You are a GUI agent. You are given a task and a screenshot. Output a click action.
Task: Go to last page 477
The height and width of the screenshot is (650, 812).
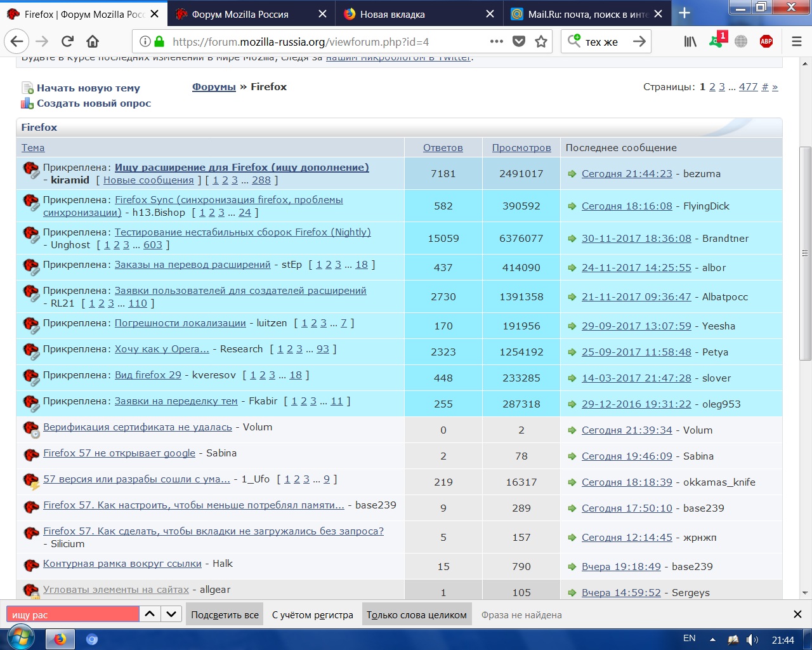tap(748, 87)
